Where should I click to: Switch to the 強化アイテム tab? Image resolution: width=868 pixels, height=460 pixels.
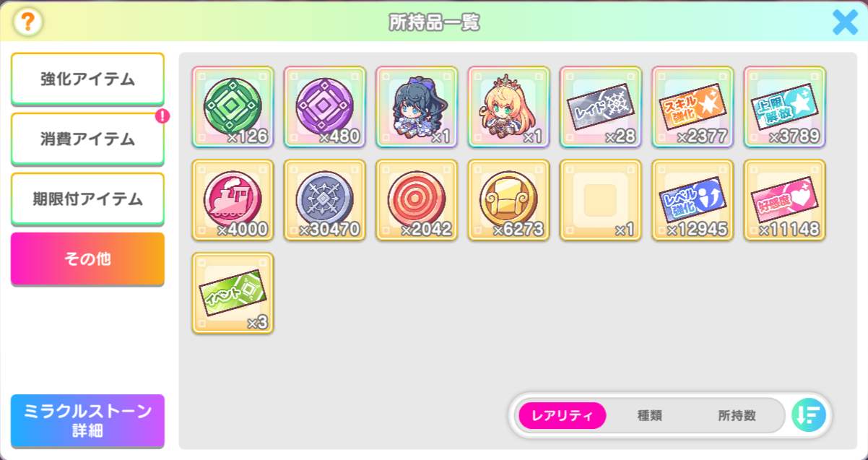tap(87, 79)
